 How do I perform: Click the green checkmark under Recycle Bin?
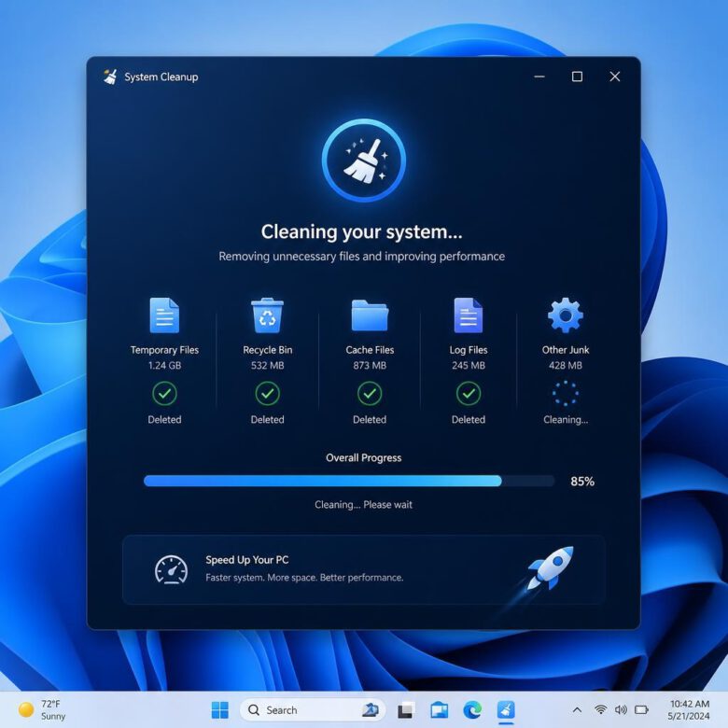[x=268, y=394]
